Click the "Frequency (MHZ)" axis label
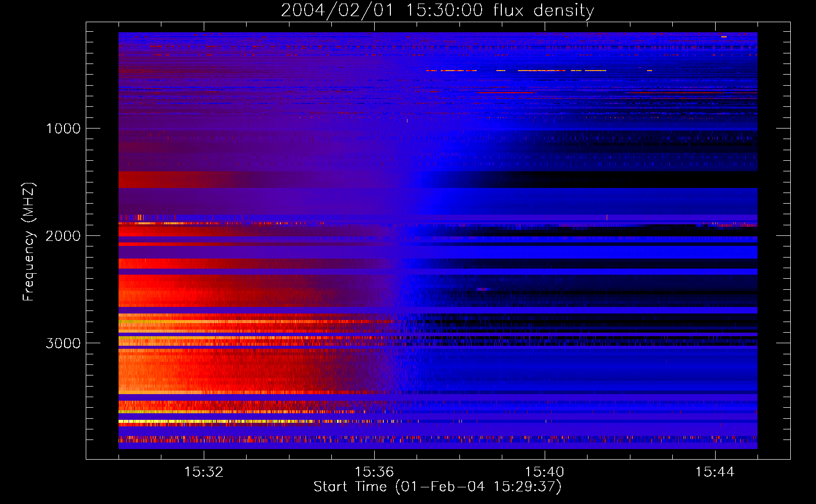 (29, 242)
